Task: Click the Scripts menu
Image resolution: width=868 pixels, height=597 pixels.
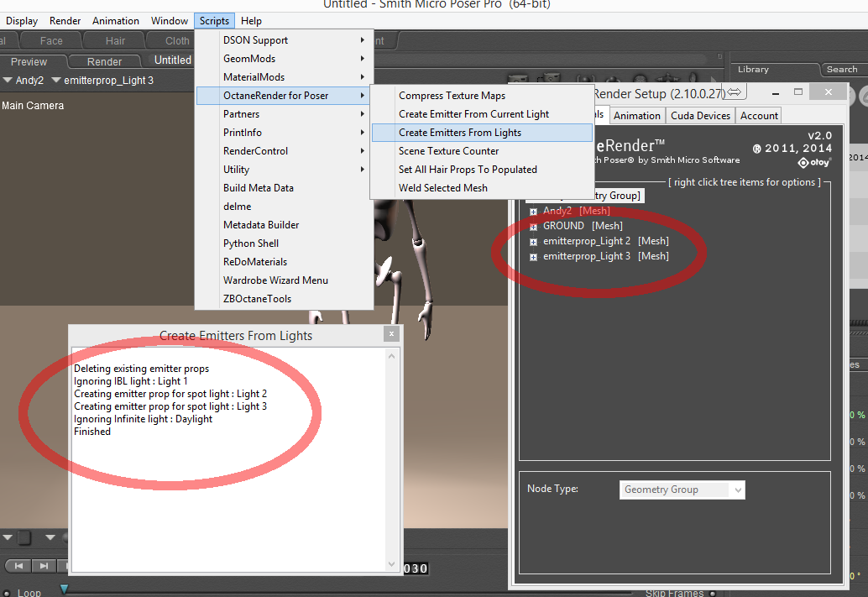Action: 214,21
